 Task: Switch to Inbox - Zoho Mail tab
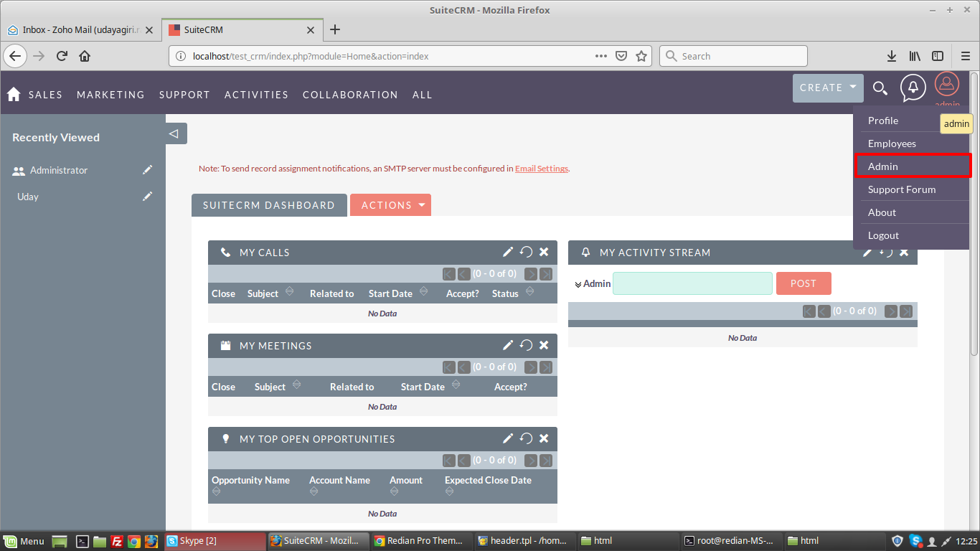point(80,29)
